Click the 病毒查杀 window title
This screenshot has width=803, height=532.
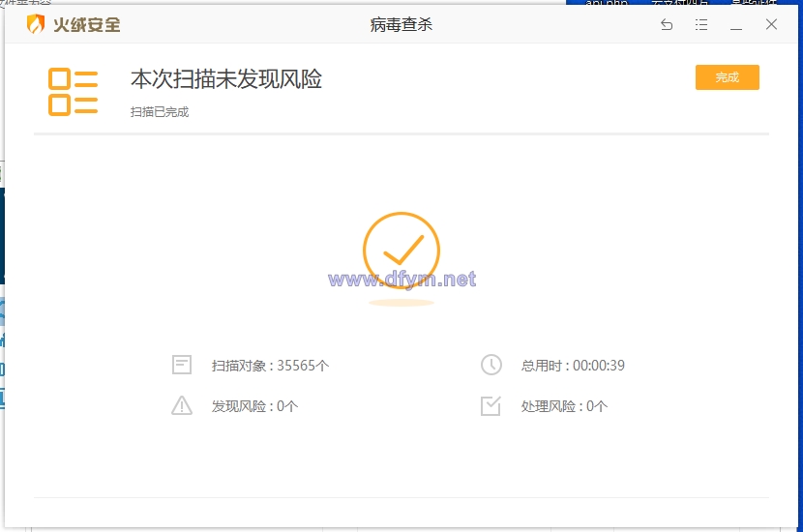tap(401, 24)
